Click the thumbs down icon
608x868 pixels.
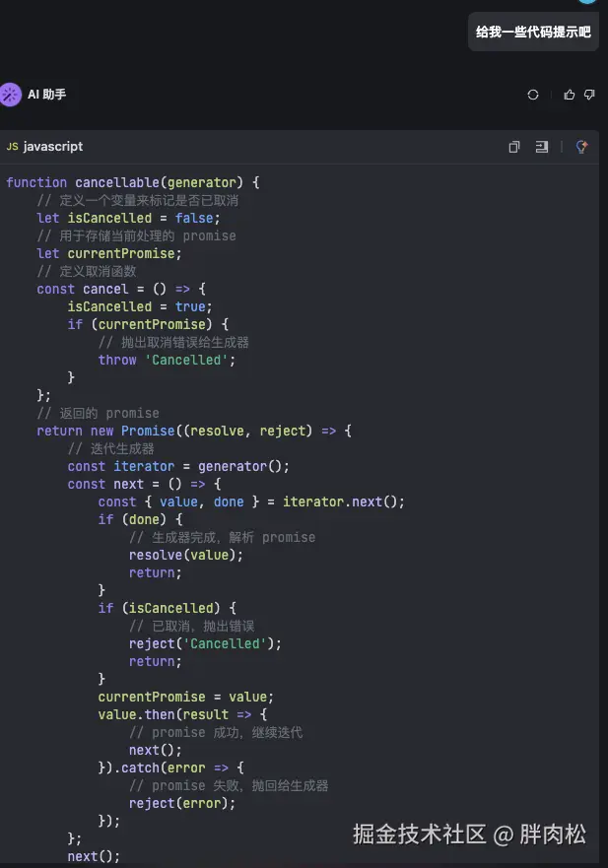[589, 95]
